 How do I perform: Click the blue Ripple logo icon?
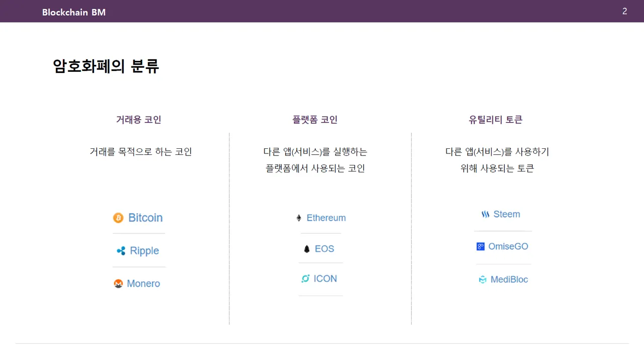tap(121, 251)
